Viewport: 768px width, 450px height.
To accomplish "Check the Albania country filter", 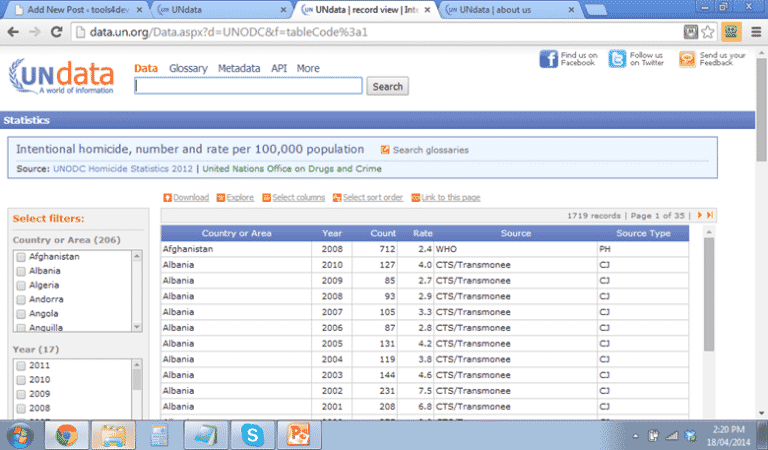I will point(21,271).
